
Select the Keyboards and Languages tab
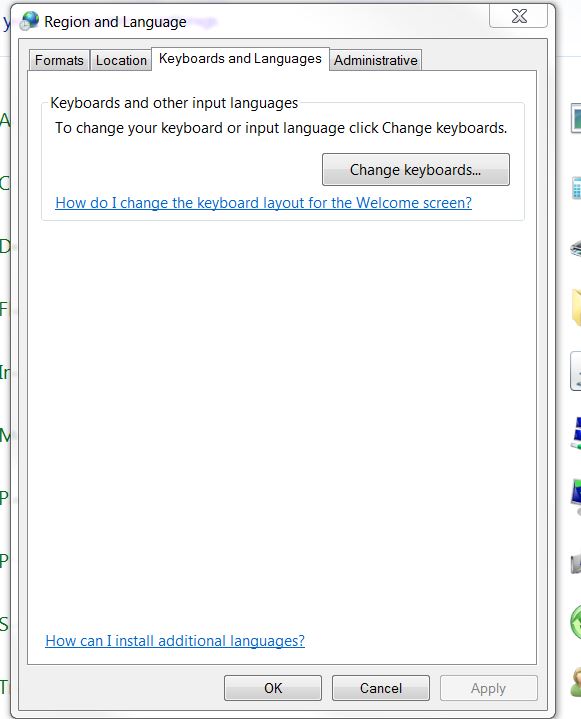[240, 59]
